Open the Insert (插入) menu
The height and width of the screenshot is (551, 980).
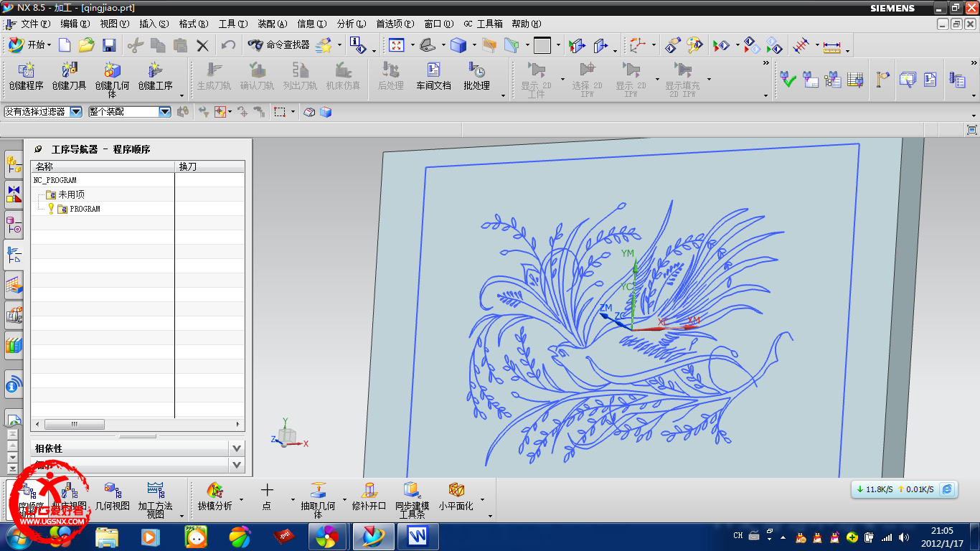click(154, 24)
